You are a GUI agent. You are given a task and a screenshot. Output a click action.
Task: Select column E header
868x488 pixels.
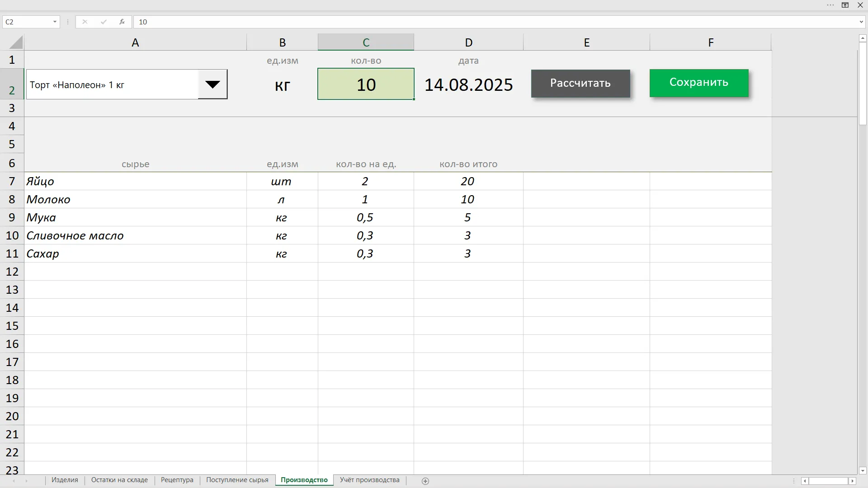coord(586,42)
